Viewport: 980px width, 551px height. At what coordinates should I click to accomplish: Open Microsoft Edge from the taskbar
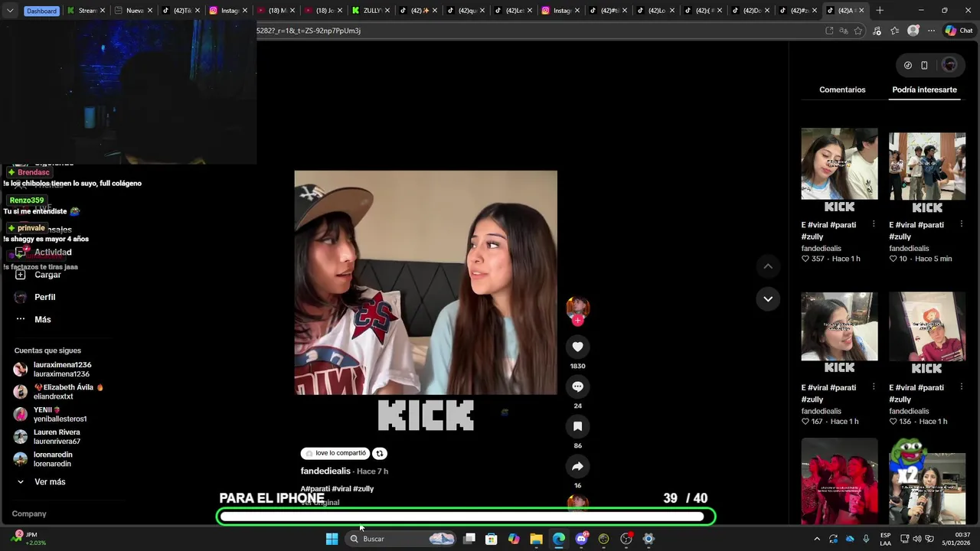[559, 539]
